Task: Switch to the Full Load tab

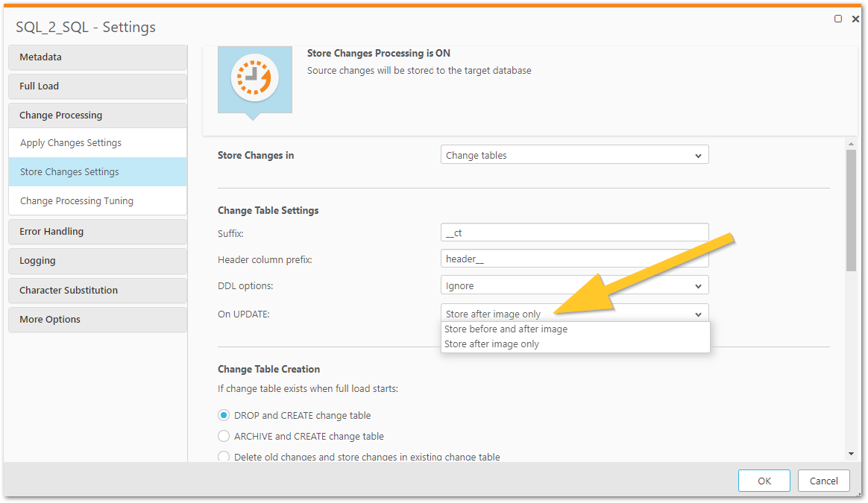Action: (98, 86)
